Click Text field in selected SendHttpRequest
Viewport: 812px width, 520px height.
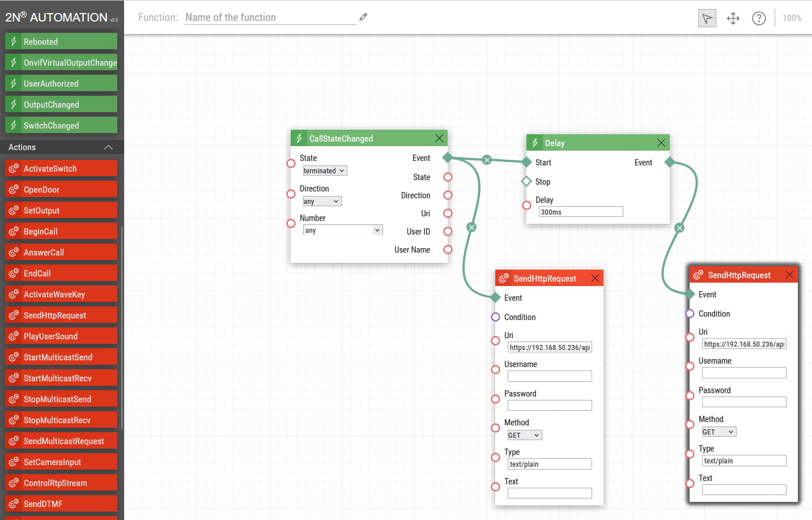tap(744, 490)
